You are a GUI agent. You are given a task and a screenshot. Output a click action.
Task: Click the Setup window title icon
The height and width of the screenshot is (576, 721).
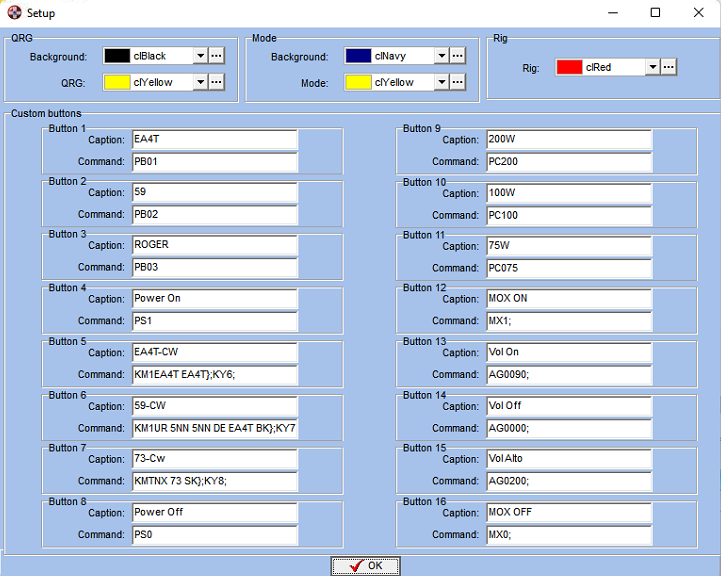click(x=14, y=13)
